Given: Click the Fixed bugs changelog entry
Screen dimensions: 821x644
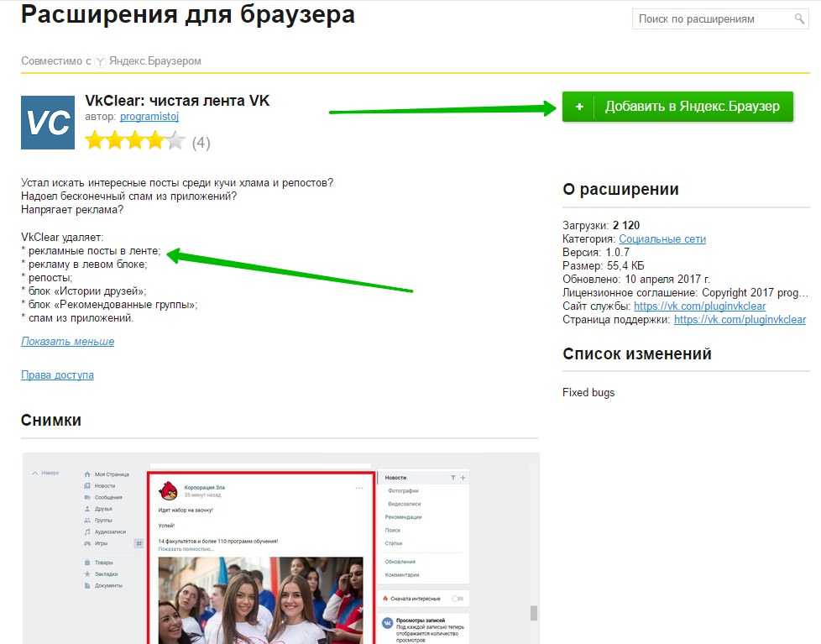Looking at the screenshot, I should (588, 393).
